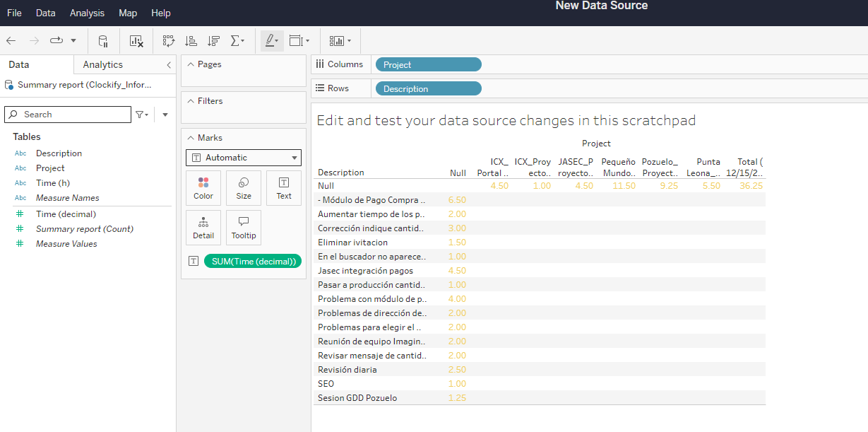The image size is (868, 432).
Task: Click the Undo arrow
Action: tap(11, 40)
